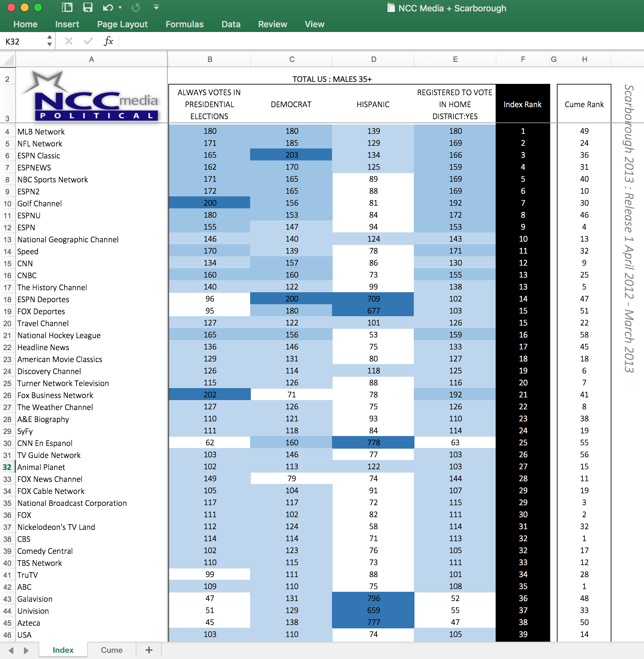Click the fx insert function icon
Viewport: 644px width, 659px height.
(108, 41)
